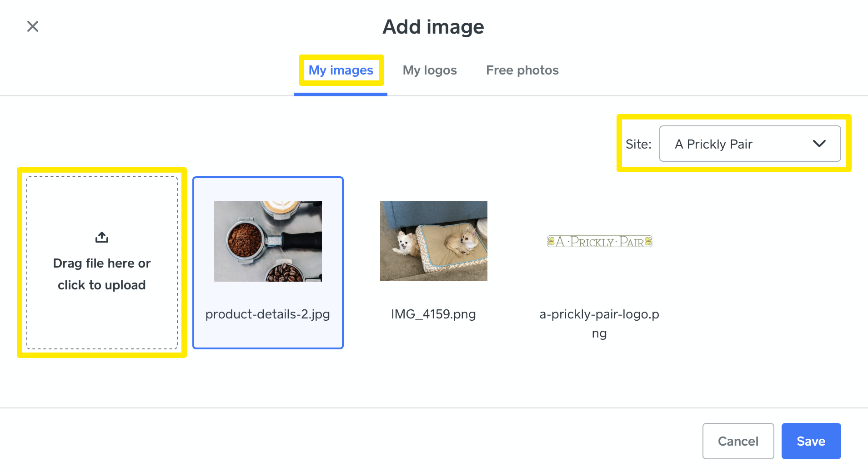Click the IMG_4159.png filename text
The height and width of the screenshot is (472, 868).
pos(433,314)
